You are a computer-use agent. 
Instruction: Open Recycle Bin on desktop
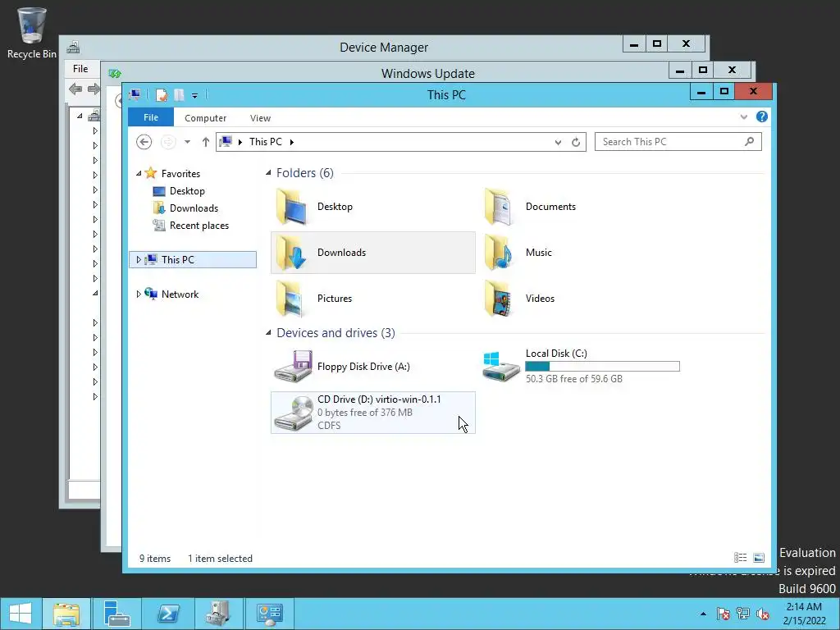click(31, 32)
